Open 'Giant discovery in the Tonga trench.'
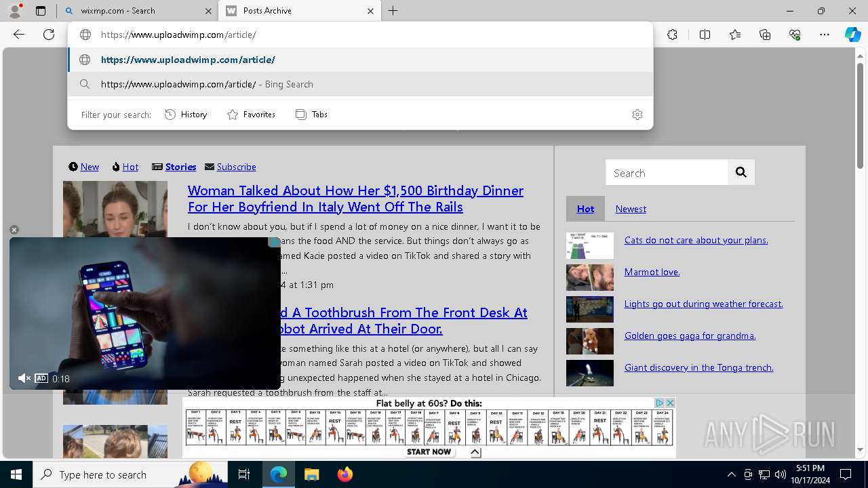868x488 pixels. [698, 367]
